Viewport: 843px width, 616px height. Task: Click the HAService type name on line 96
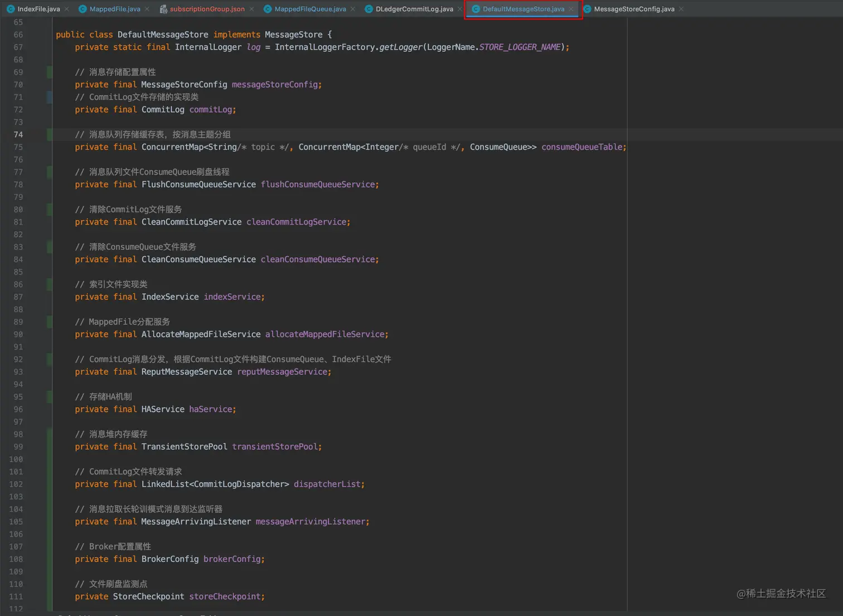click(163, 409)
